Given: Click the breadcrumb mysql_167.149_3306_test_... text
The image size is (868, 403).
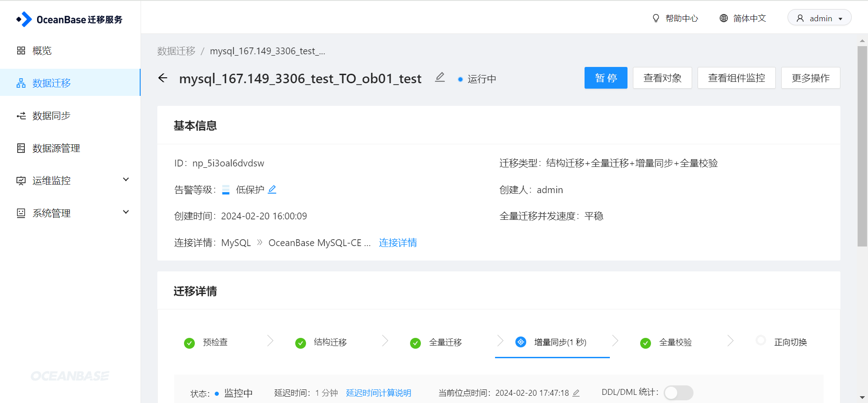Looking at the screenshot, I should click(x=268, y=51).
